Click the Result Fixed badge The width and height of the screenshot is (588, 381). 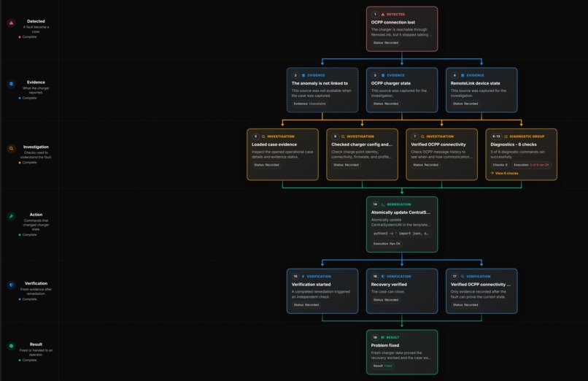coord(382,366)
